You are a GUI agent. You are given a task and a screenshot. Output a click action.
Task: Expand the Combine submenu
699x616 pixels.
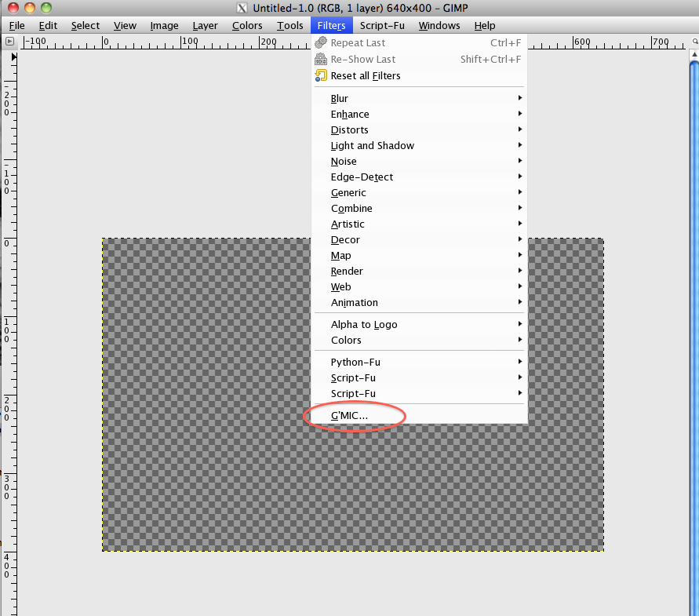coord(419,208)
